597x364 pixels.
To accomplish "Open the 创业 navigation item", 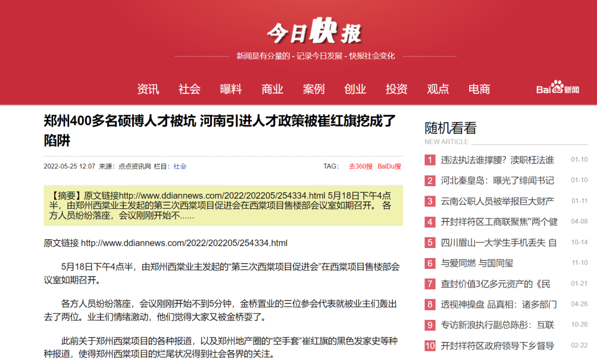I will coord(355,89).
